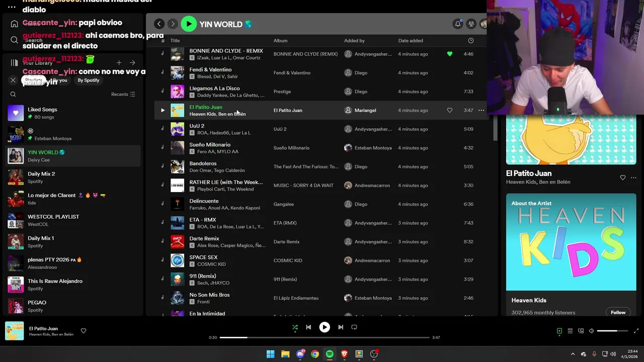
Task: Open Connect to a device icon
Action: pyautogui.click(x=581, y=331)
